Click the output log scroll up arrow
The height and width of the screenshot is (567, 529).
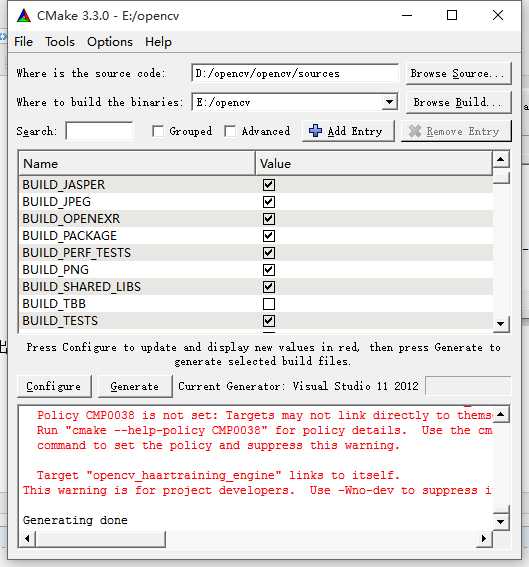[501, 414]
